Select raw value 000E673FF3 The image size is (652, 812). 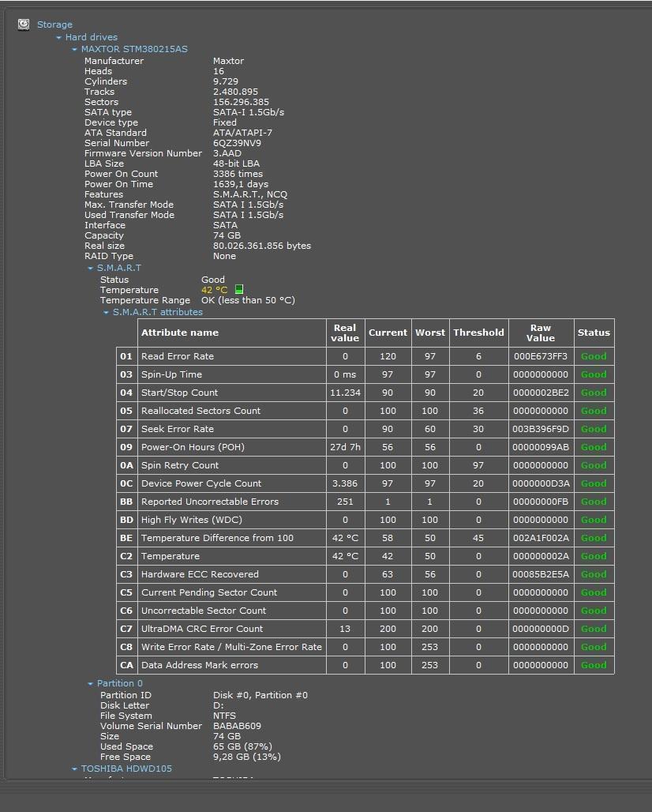[x=541, y=356]
